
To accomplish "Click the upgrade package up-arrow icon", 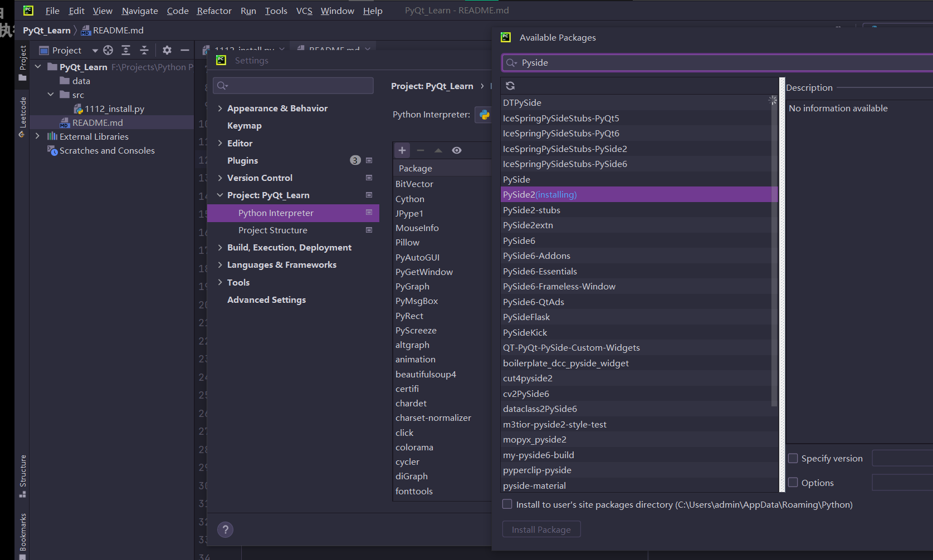I will pos(438,150).
